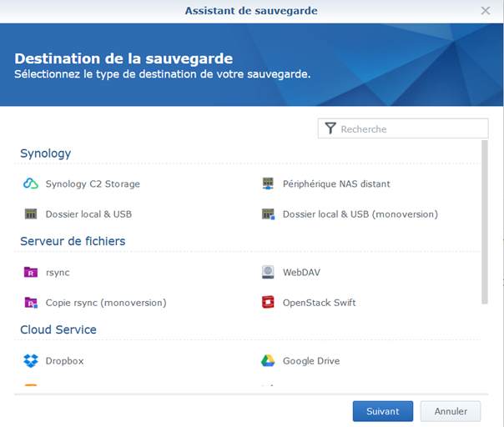The width and height of the screenshot is (504, 427).
Task: Pick the Dossier local & USB (monoversion) icon
Action: pos(269,214)
